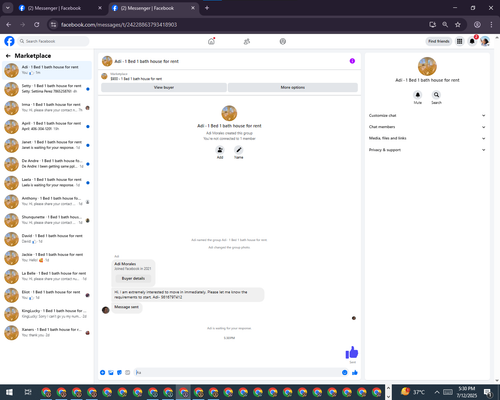Click the large thumbs up sent message
This screenshot has width=500, height=400.
click(x=352, y=352)
